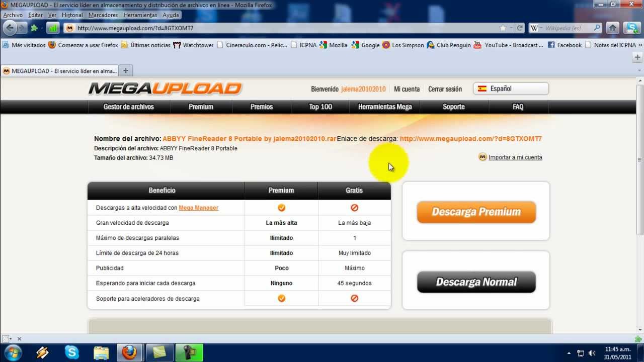
Task: Go back with the Firefox back arrow
Action: (x=10, y=28)
